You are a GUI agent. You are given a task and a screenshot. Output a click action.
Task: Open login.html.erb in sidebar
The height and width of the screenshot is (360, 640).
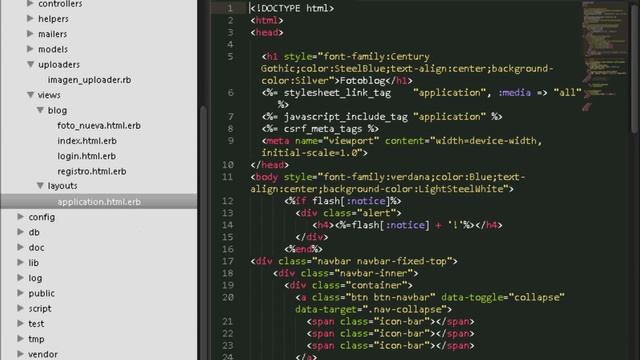coord(87,156)
